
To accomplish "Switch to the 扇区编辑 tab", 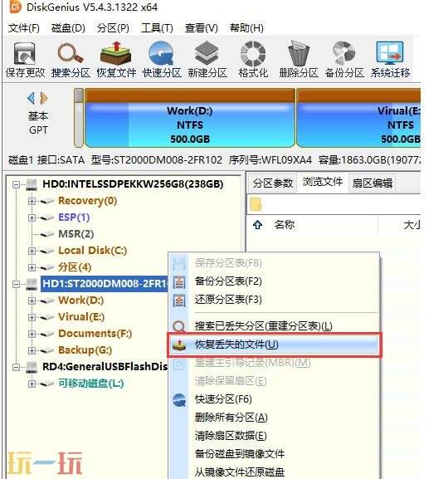I will (x=372, y=183).
